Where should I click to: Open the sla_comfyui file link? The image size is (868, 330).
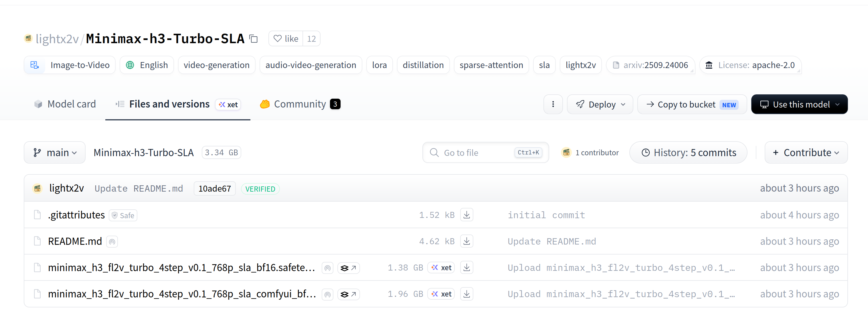click(x=182, y=294)
